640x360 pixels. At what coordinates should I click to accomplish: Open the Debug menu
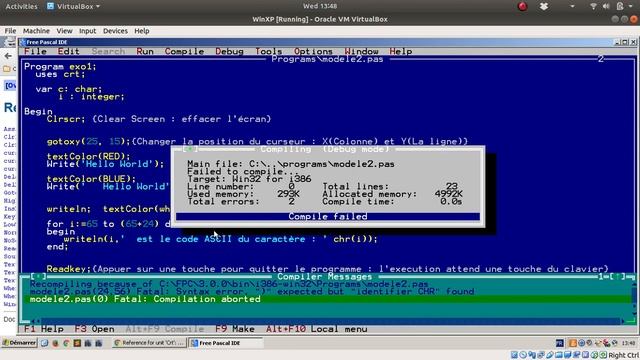coord(229,51)
